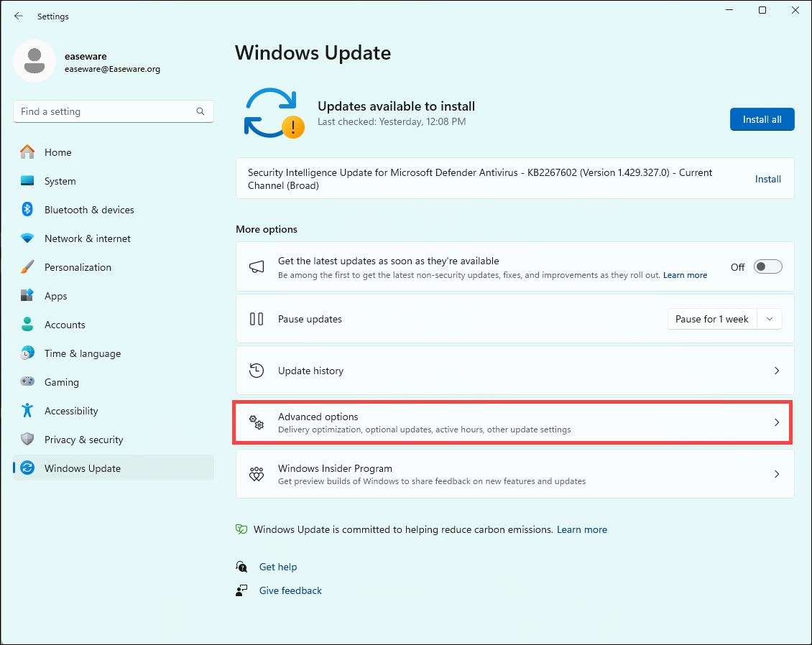Maximize the Settings window
The width and height of the screenshot is (812, 645).
click(762, 10)
